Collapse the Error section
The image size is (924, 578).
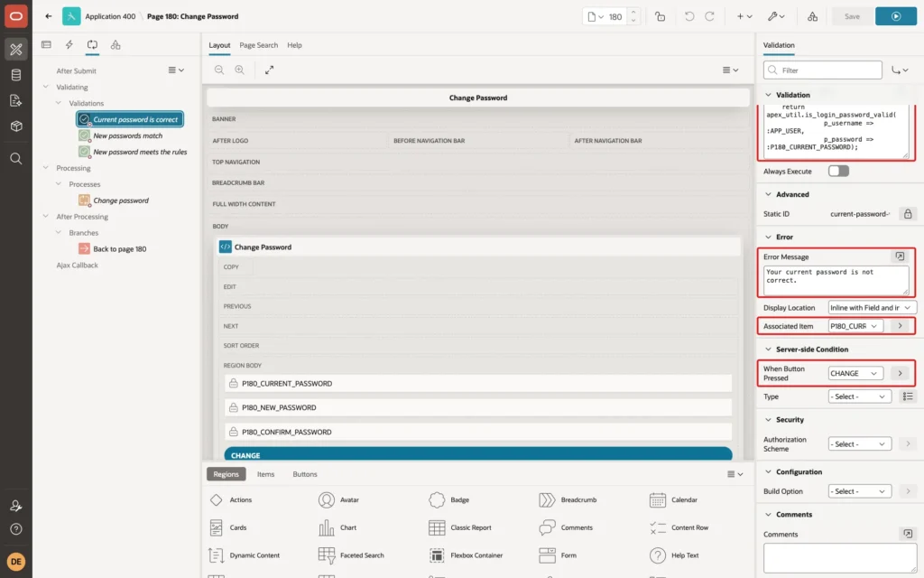point(768,237)
